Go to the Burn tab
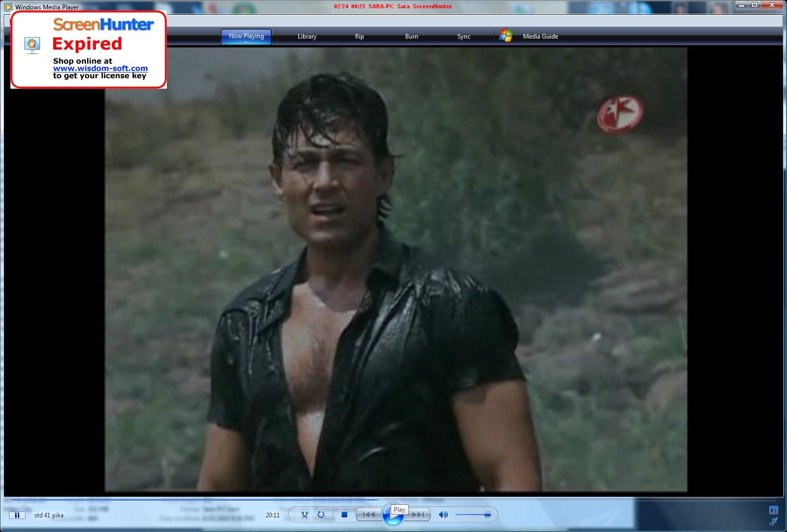Viewport: 787px width, 532px height. coord(411,37)
